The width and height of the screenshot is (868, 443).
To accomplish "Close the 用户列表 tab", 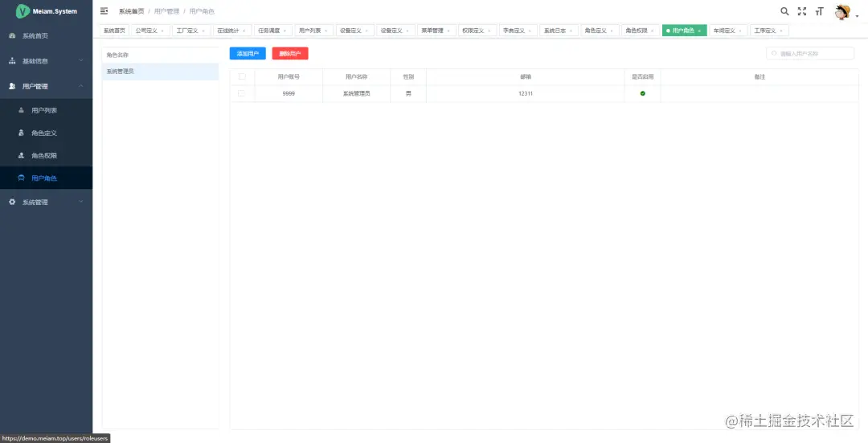I will 325,31.
